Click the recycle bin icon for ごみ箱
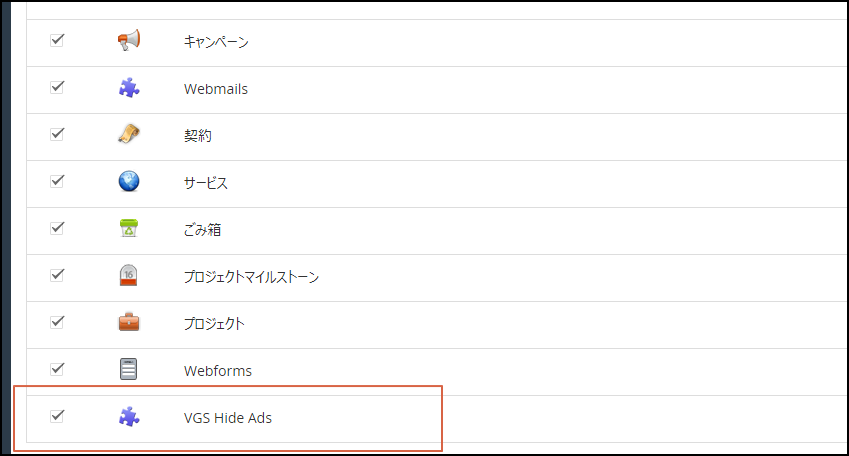Image resolution: width=849 pixels, height=456 pixels. tap(128, 229)
